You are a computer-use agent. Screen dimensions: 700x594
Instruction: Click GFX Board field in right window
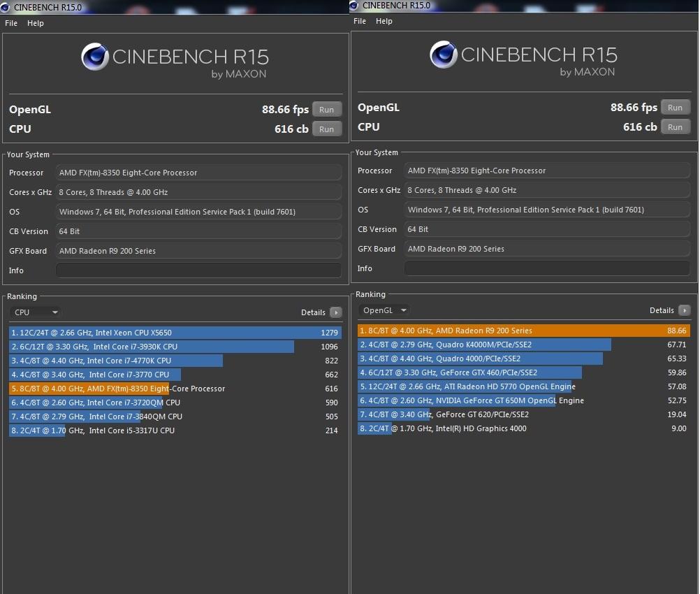point(547,249)
